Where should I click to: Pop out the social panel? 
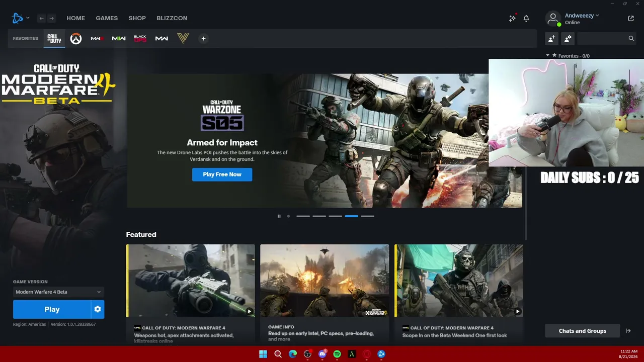[x=631, y=18]
